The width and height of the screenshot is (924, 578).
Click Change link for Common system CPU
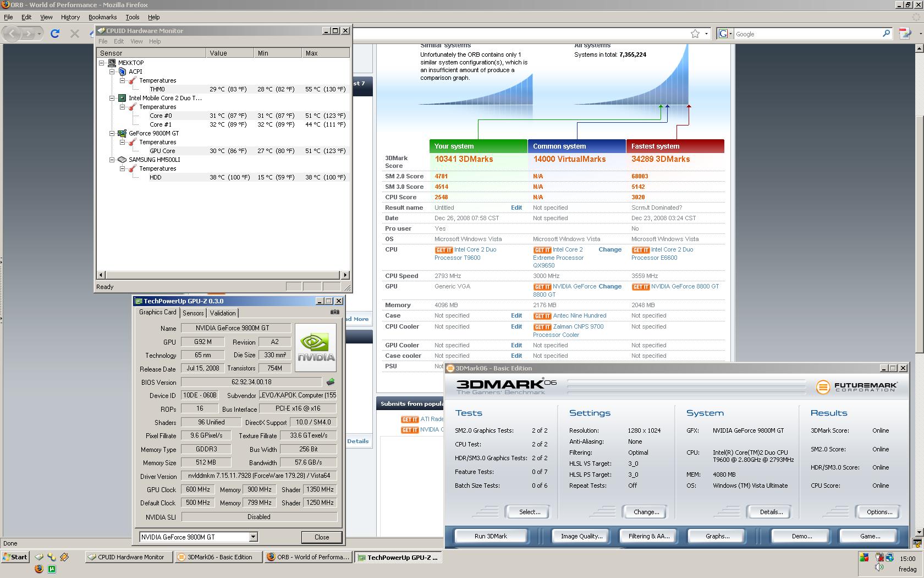pos(610,249)
